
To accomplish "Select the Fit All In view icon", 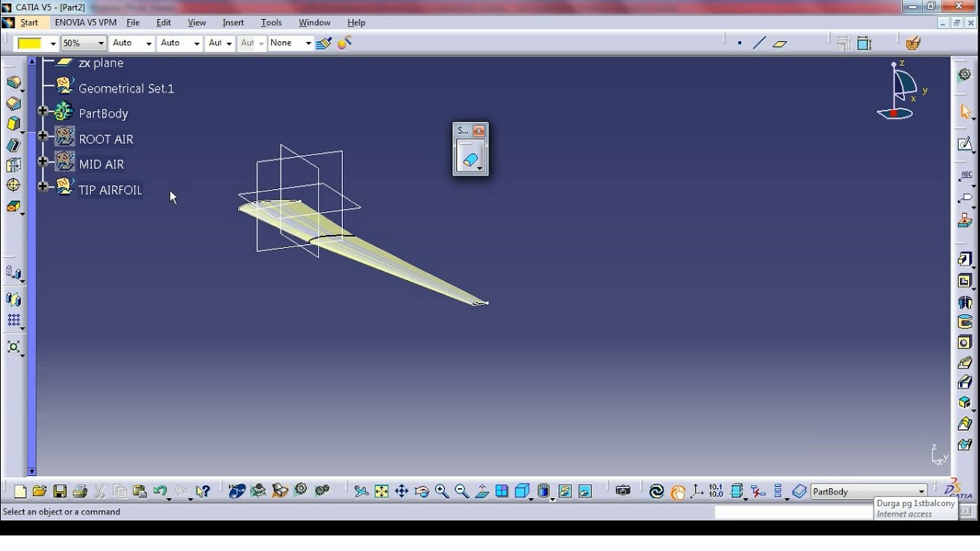I will (x=381, y=491).
